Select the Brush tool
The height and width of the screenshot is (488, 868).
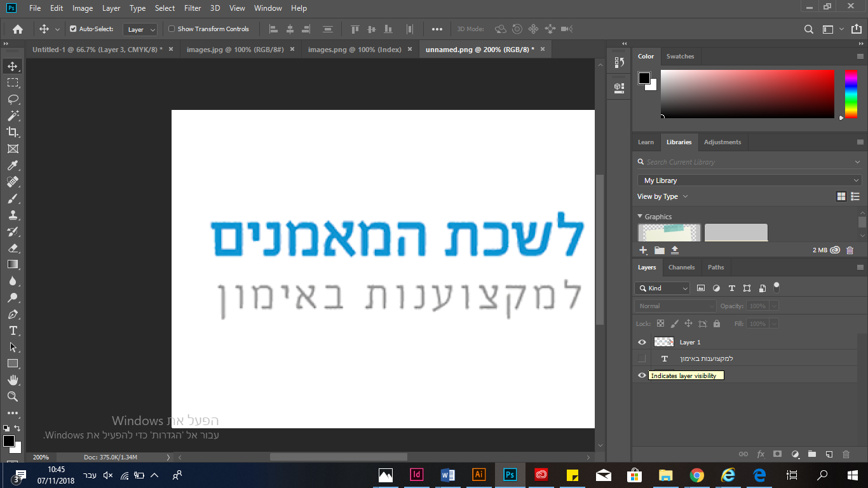13,198
